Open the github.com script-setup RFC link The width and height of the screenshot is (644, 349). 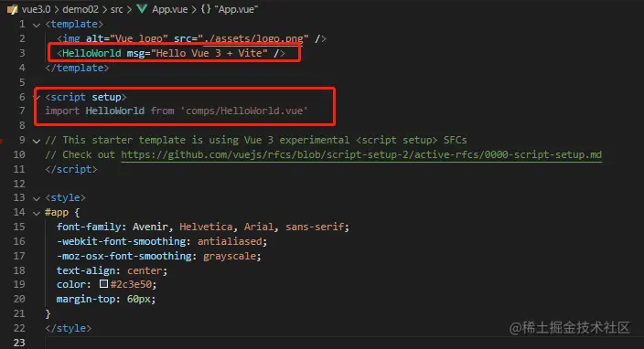point(361,154)
